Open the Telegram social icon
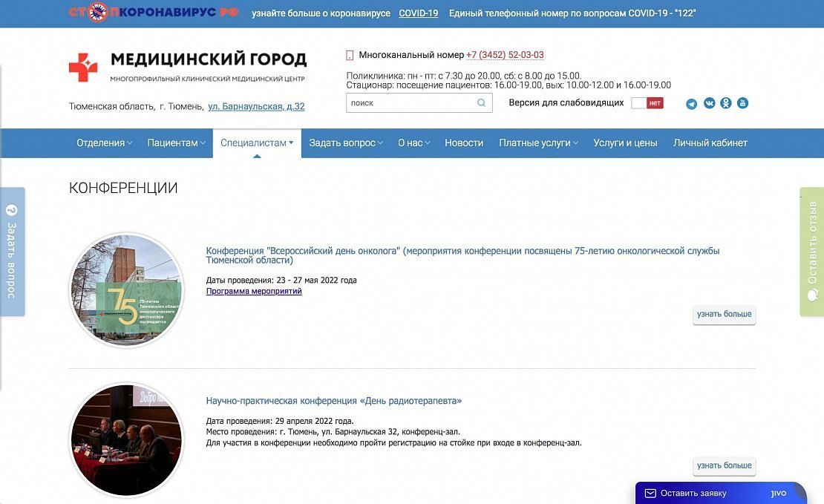The height and width of the screenshot is (504, 824). click(x=691, y=104)
